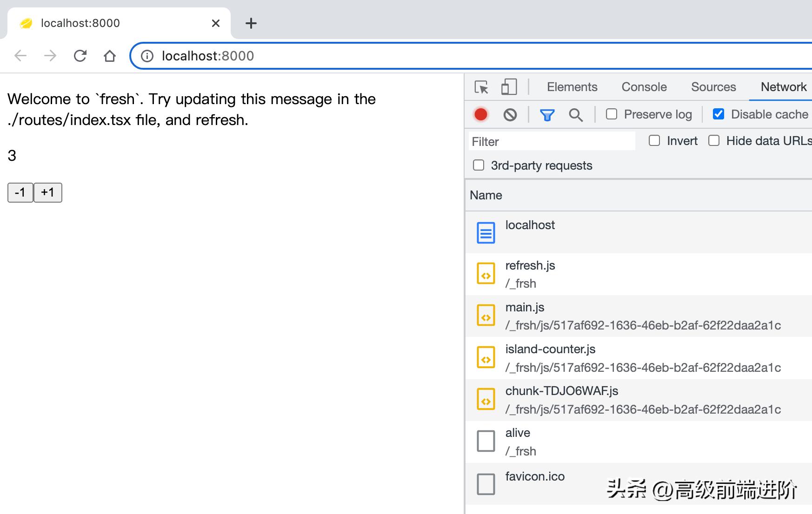Image resolution: width=812 pixels, height=514 pixels.
Task: Select the main.js request
Action: pos(639,316)
